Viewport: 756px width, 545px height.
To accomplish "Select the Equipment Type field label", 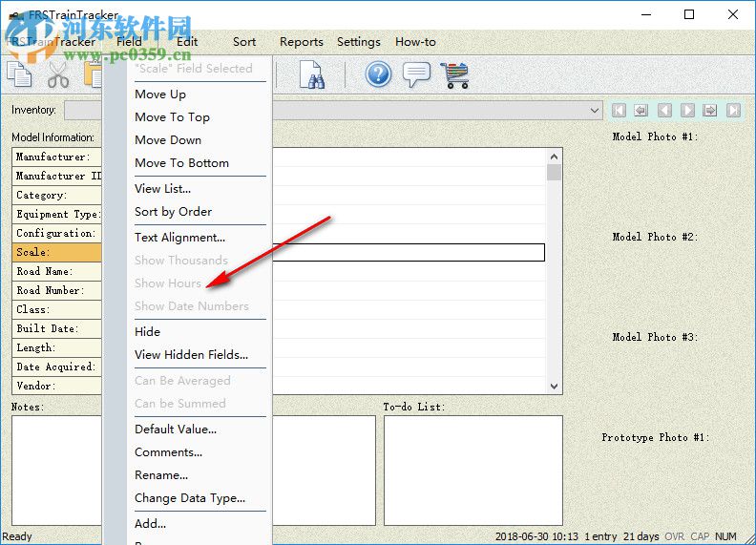I will 56,214.
